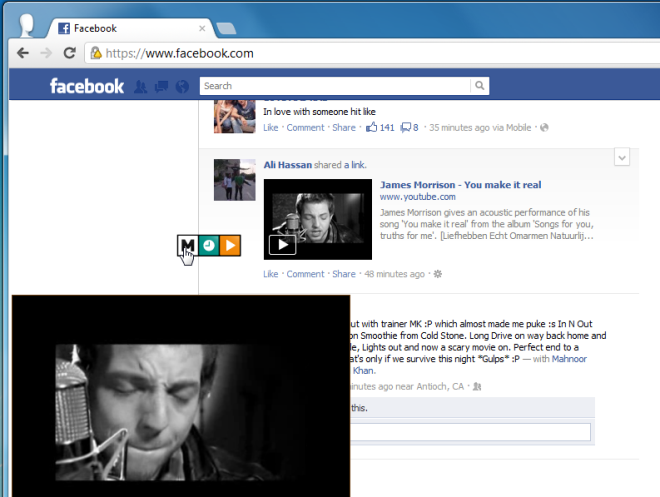Open Mahnoor tagged profile link
This screenshot has width=660, height=497.
[x=569, y=359]
